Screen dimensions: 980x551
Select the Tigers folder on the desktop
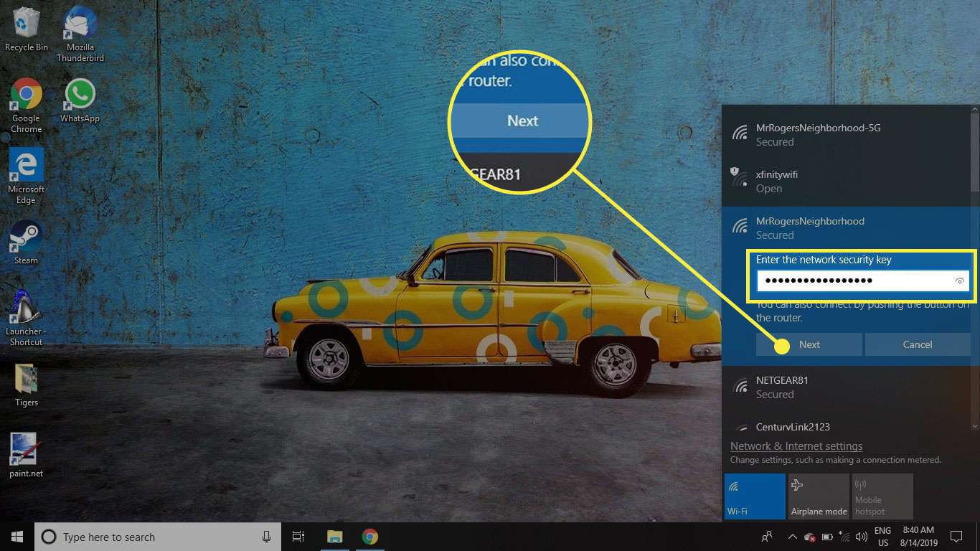[x=27, y=385]
